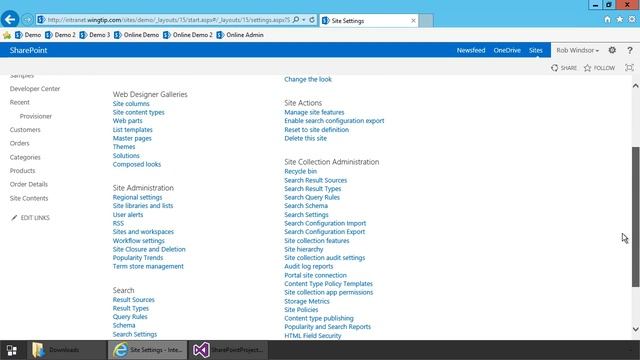Click the EDIT LINKS pencil icon

[14, 218]
